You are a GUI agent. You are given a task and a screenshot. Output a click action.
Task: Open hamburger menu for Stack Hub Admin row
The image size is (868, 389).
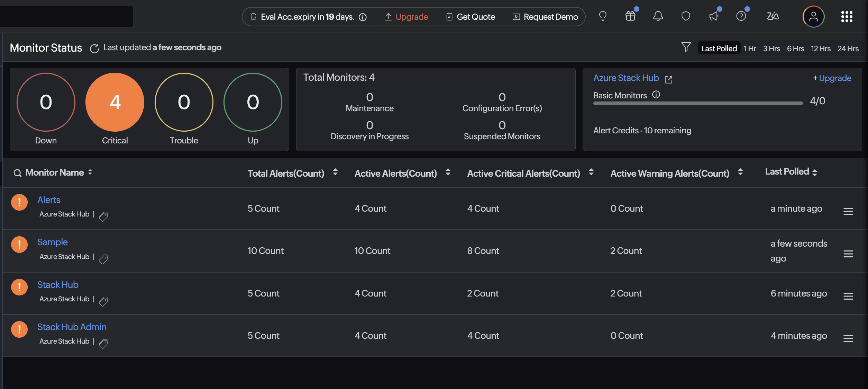(x=848, y=338)
